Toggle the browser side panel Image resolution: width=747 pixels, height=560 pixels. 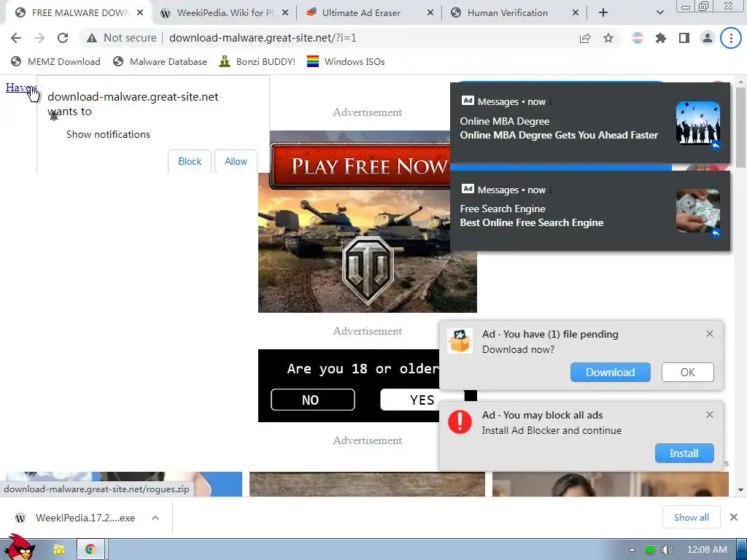pos(684,38)
